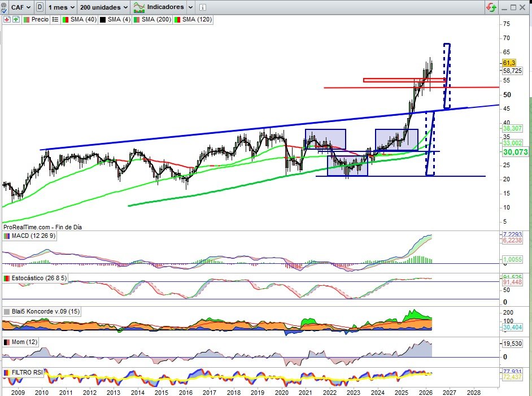Click the red down-arrow price panel icon

(x=7, y=20)
